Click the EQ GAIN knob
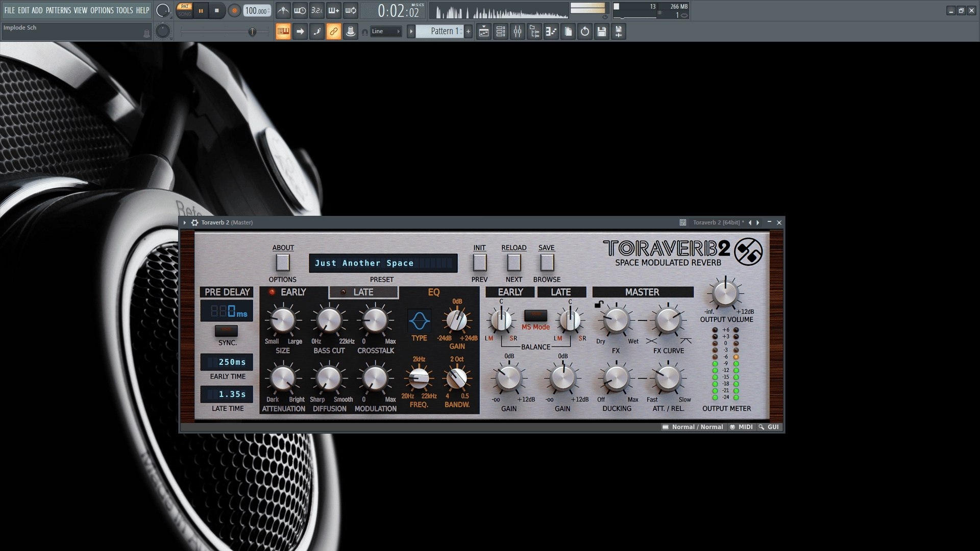The height and width of the screenshot is (551, 980). click(x=457, y=320)
